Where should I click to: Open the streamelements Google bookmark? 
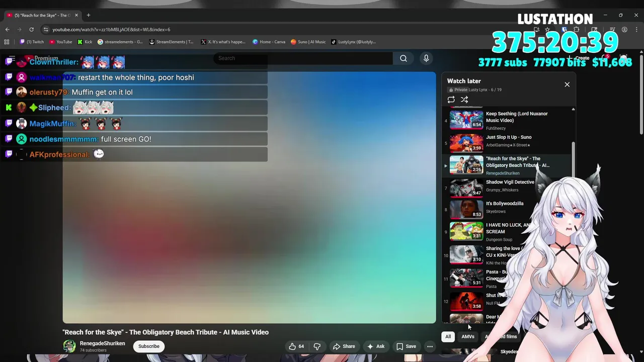120,42
